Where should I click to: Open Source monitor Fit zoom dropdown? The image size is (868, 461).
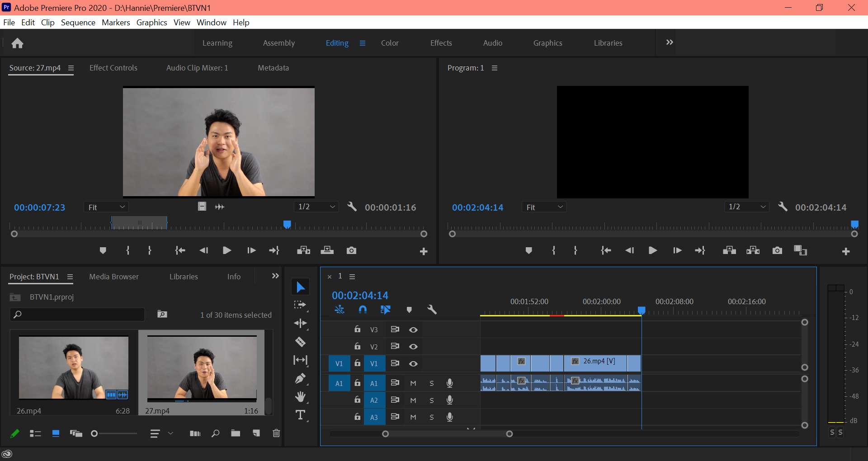tap(106, 207)
